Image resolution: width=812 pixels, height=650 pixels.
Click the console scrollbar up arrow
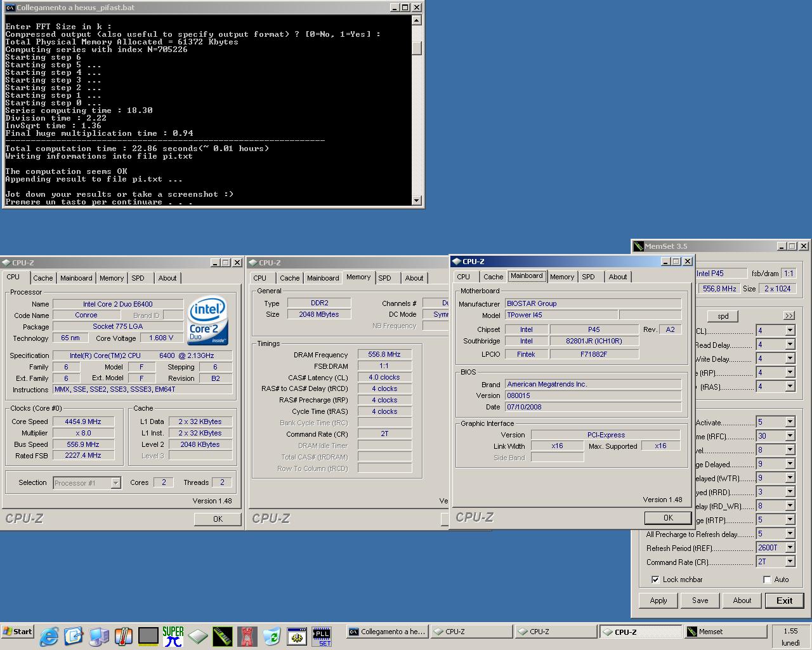point(417,20)
